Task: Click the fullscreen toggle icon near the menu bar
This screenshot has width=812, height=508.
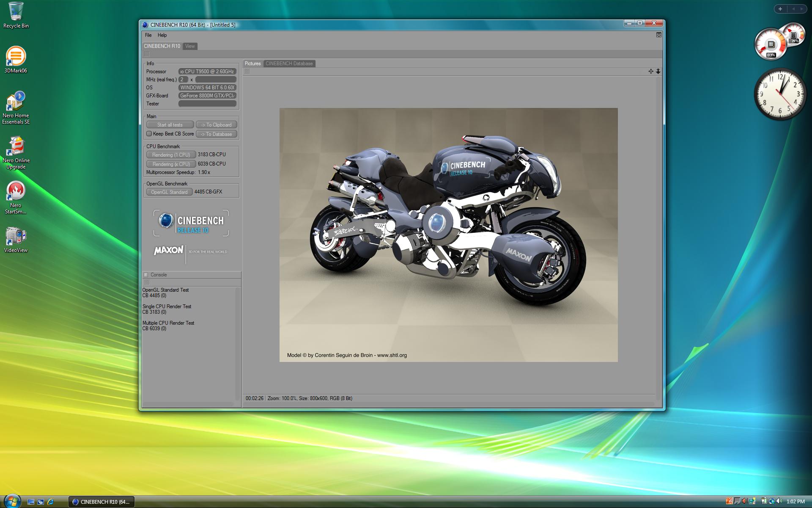Action: pos(659,35)
